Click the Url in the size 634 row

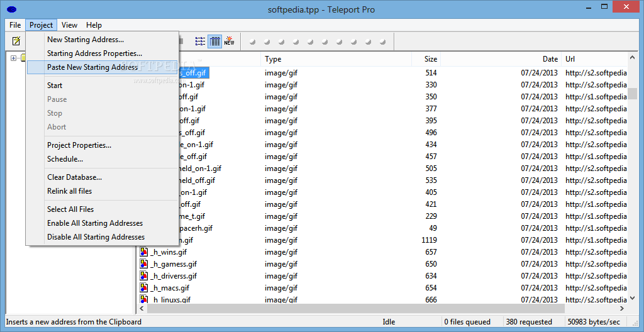click(596, 275)
